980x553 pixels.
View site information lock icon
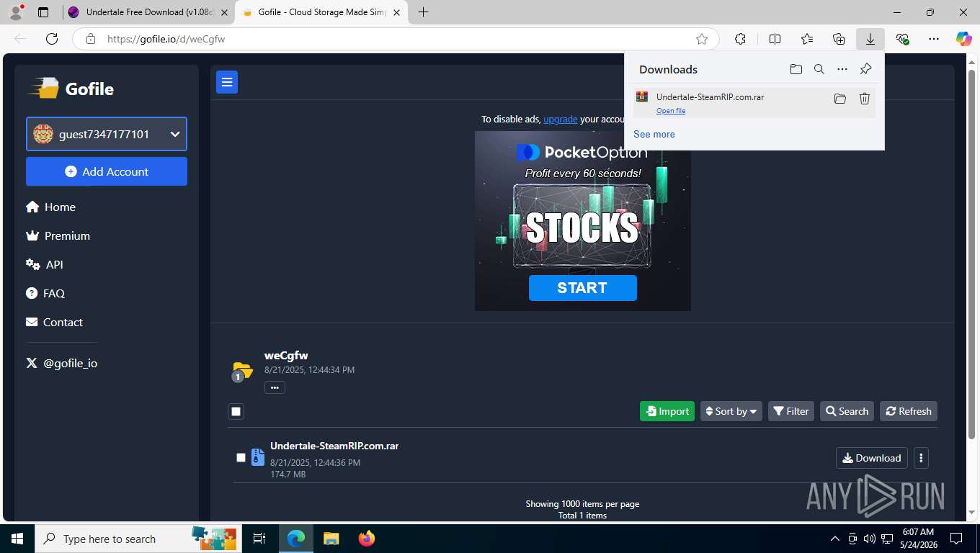pyautogui.click(x=91, y=39)
